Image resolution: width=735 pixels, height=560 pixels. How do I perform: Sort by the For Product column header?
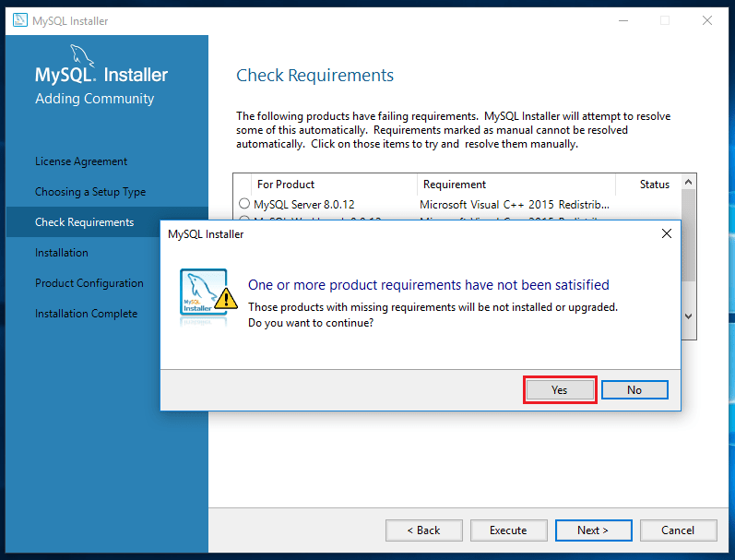point(286,185)
